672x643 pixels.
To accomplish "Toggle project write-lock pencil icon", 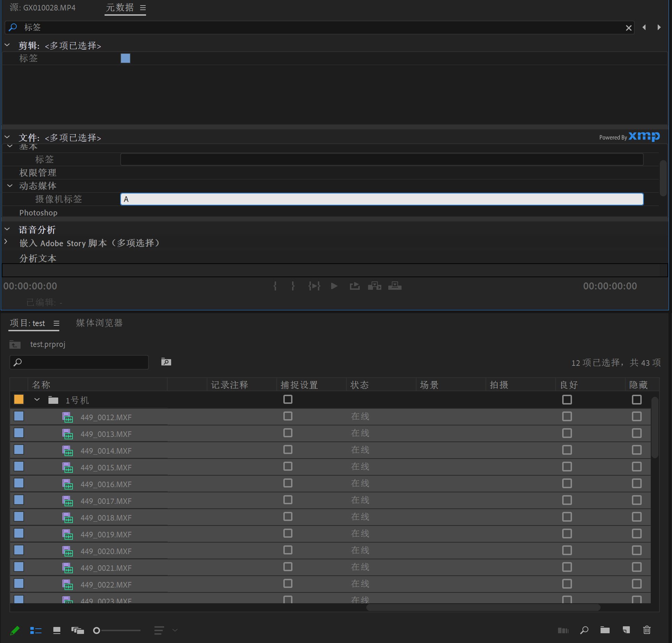I will tap(15, 630).
